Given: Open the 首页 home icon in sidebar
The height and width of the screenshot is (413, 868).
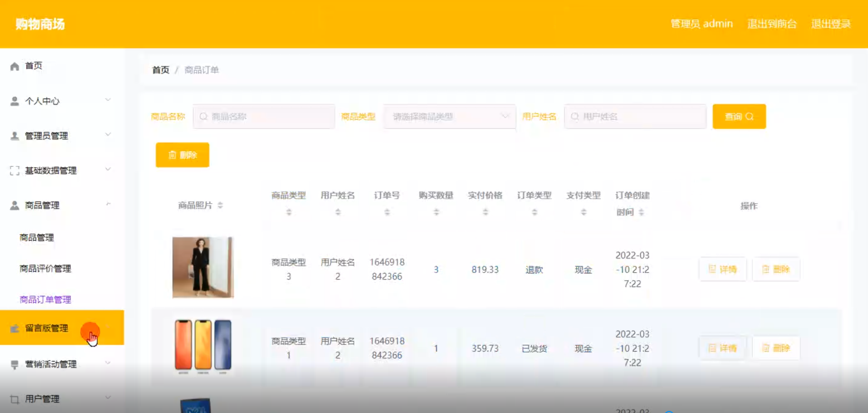Looking at the screenshot, I should 15,66.
